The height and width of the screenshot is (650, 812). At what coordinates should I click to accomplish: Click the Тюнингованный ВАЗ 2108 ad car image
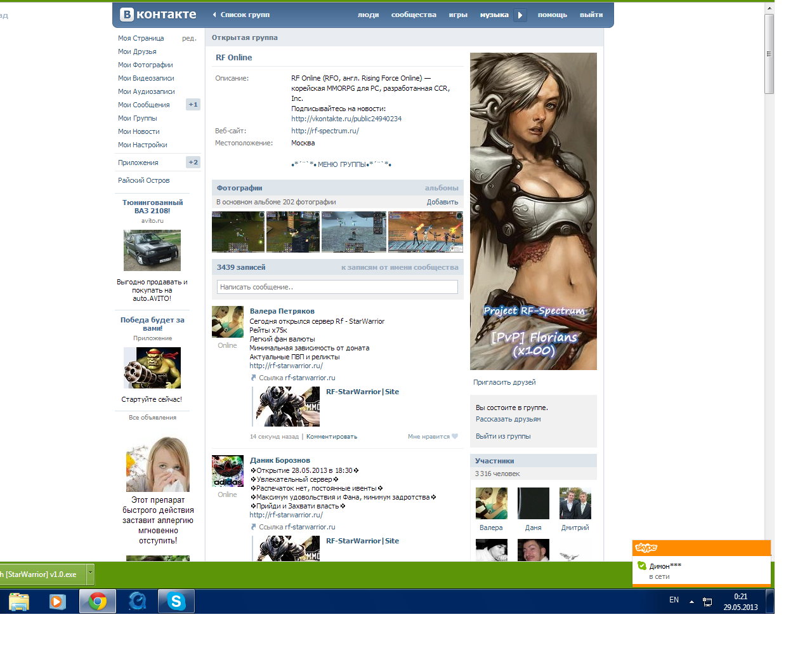point(152,250)
